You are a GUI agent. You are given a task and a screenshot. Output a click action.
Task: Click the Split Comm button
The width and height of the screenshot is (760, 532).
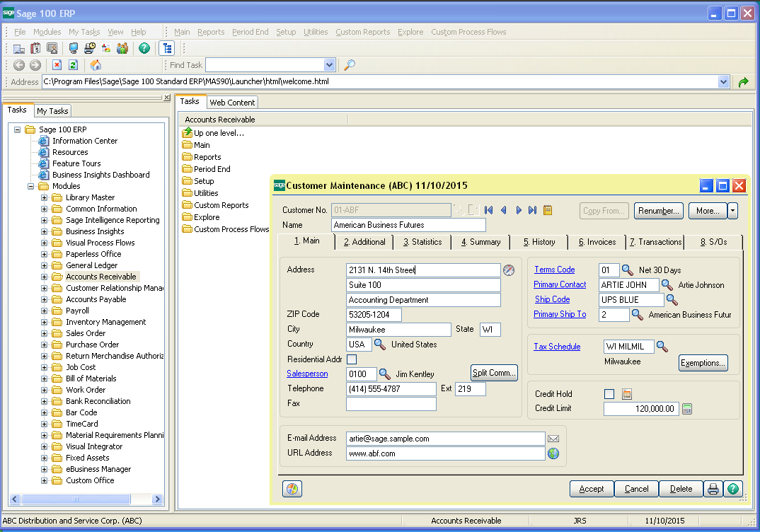[x=494, y=373]
